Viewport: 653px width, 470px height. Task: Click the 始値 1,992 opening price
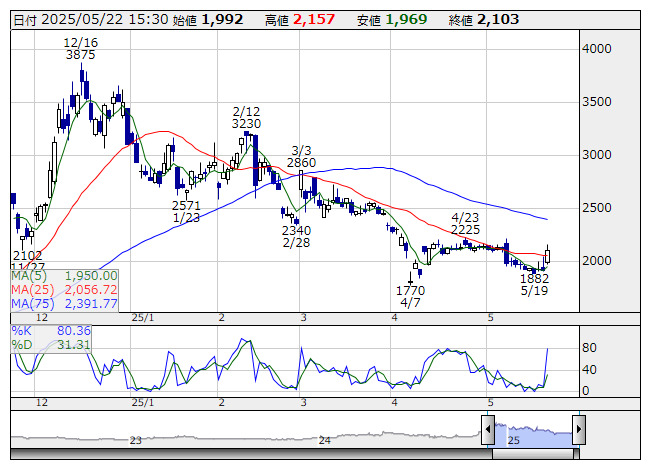tap(207, 20)
